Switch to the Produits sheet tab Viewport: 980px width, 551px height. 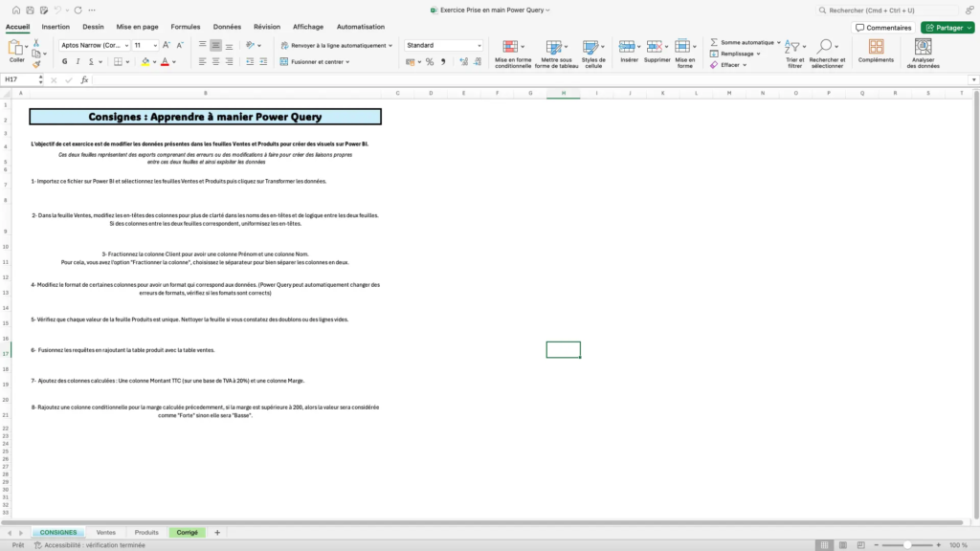(x=146, y=532)
